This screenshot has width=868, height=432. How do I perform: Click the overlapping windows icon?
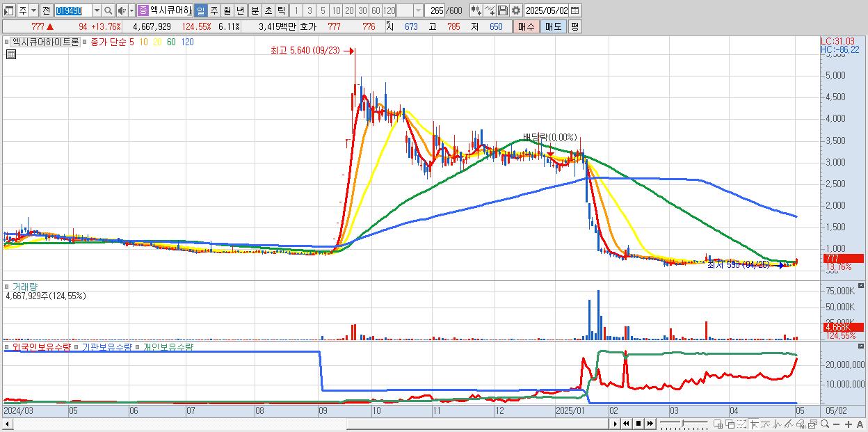730,424
